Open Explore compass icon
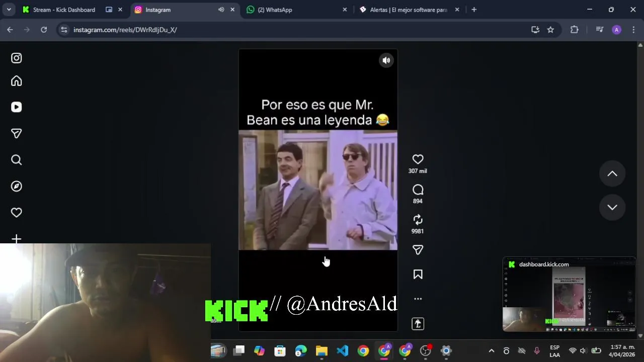The height and width of the screenshot is (362, 644). pyautogui.click(x=17, y=186)
